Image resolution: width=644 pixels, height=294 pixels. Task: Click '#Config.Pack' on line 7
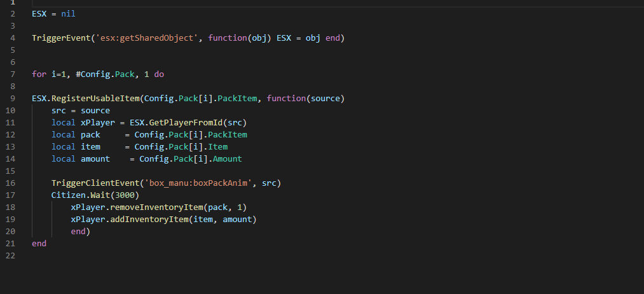[105, 74]
